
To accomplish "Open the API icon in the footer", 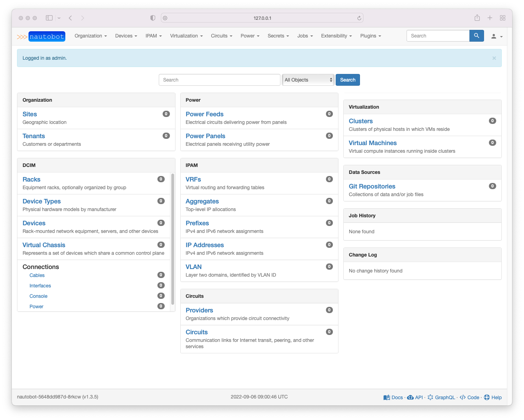I will pos(410,397).
